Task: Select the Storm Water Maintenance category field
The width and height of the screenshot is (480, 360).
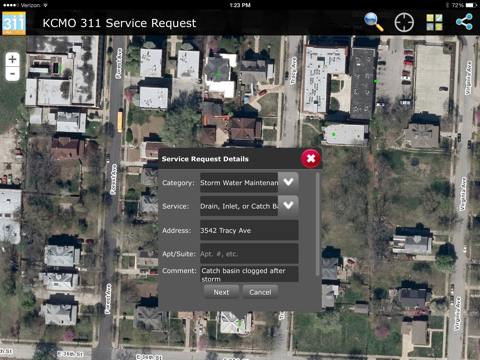Action: coord(239,182)
